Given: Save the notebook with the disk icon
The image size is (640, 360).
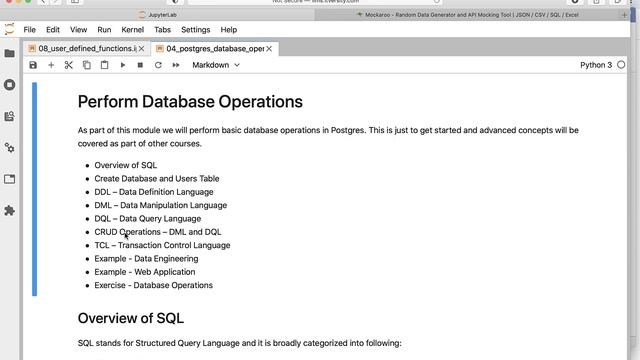Looking at the screenshot, I should [33, 65].
